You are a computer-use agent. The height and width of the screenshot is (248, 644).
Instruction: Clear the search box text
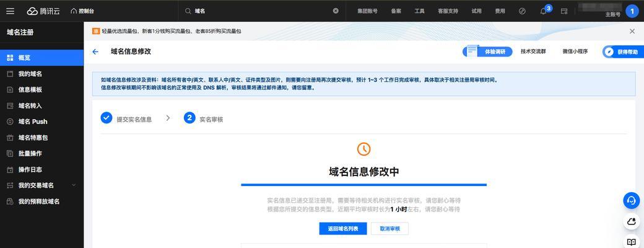point(336,11)
